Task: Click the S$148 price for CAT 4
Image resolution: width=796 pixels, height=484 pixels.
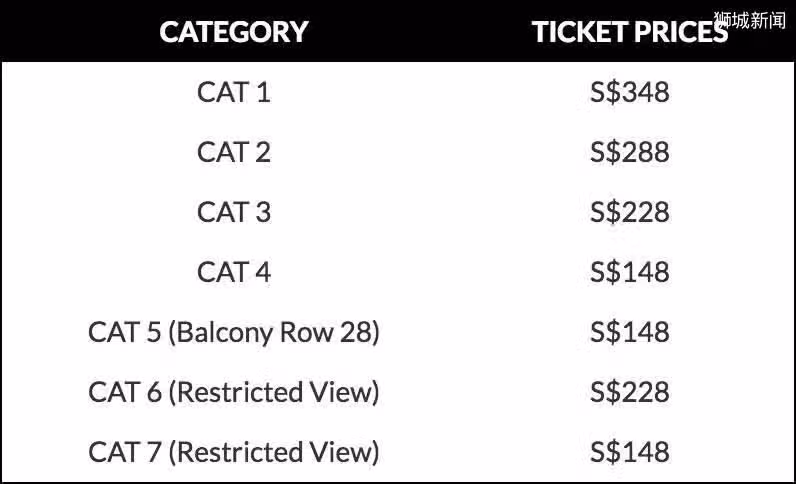Action: tap(629, 272)
